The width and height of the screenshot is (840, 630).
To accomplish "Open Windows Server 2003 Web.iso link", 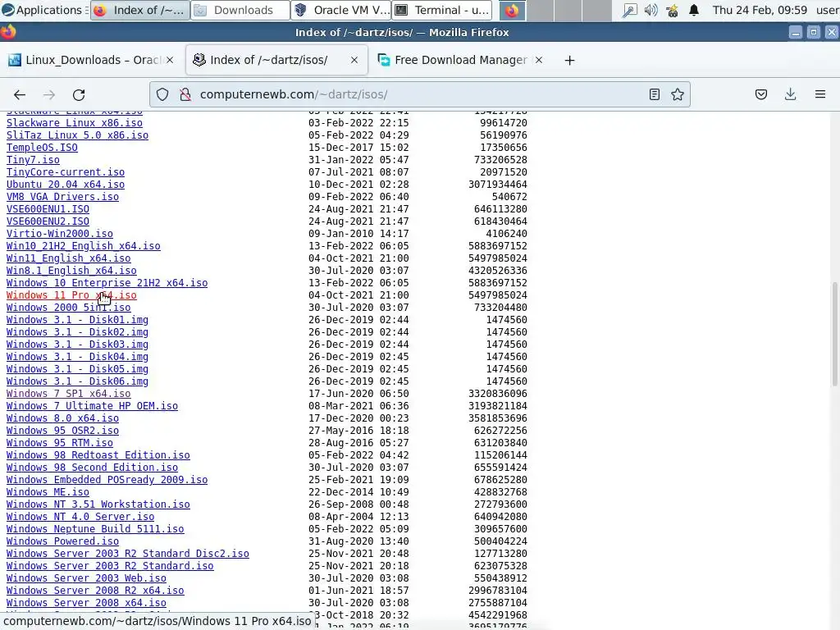I will (x=86, y=578).
